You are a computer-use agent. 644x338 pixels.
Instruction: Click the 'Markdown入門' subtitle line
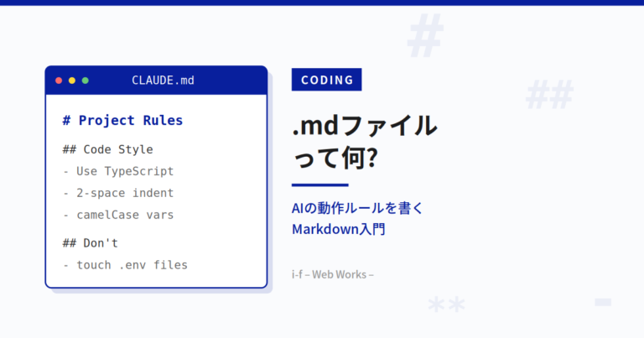(339, 229)
